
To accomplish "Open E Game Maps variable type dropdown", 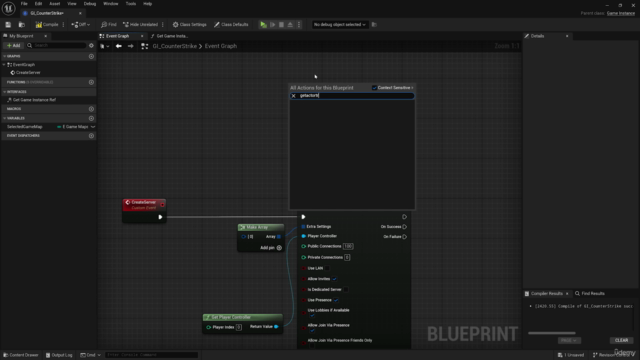I will tap(76, 127).
